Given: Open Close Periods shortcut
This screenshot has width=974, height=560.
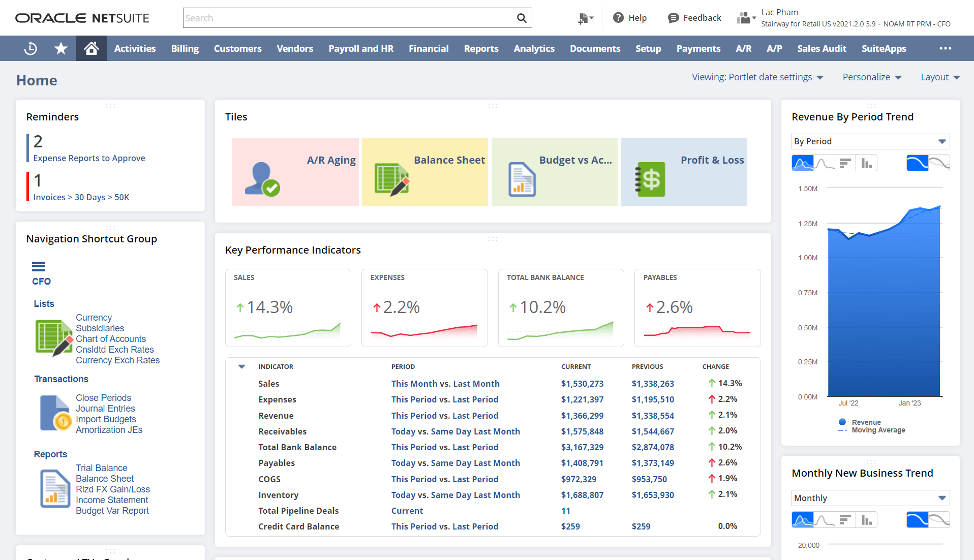Looking at the screenshot, I should (x=103, y=398).
